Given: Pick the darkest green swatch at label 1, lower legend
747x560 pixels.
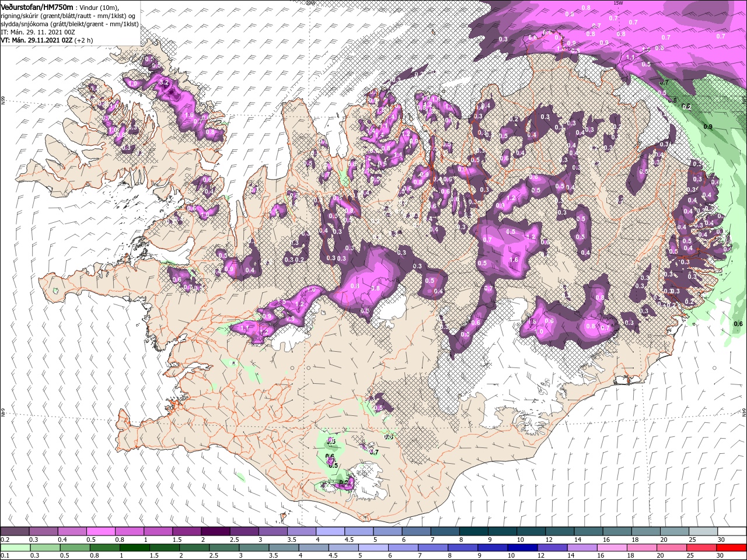Looking at the screenshot, I should (x=134, y=548).
